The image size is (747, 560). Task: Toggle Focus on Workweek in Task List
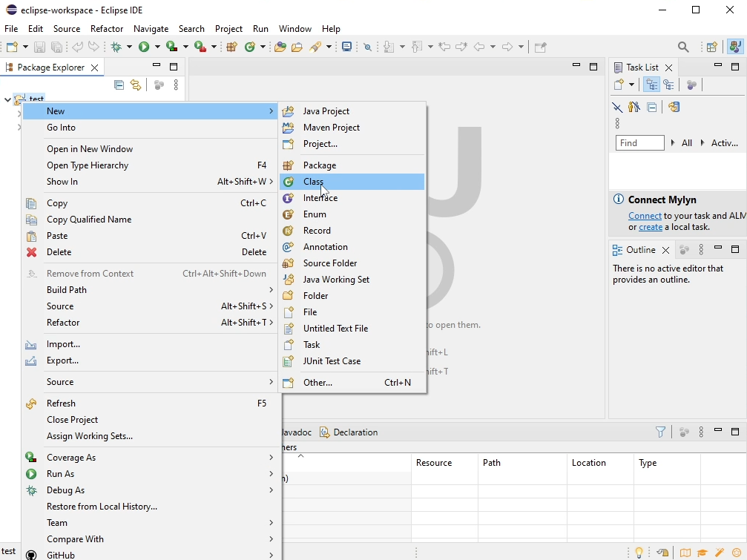[x=692, y=85]
